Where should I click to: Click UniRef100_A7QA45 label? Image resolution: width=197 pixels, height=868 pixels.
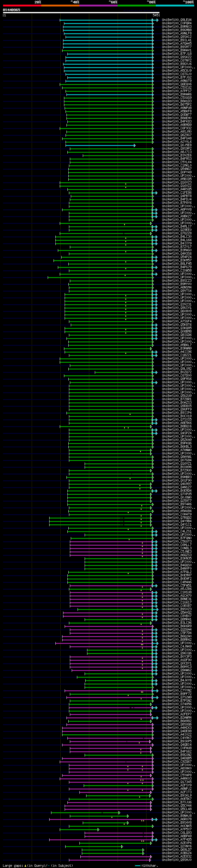(177, 43)
